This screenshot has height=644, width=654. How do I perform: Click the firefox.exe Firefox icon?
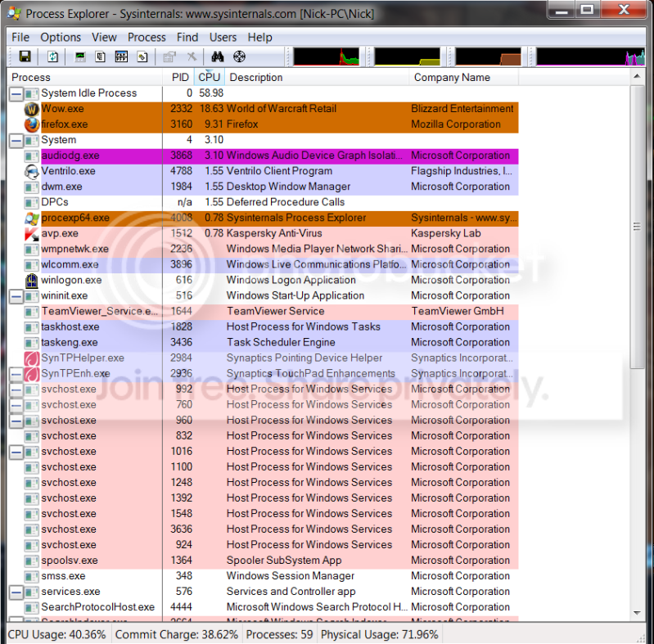coord(32,124)
